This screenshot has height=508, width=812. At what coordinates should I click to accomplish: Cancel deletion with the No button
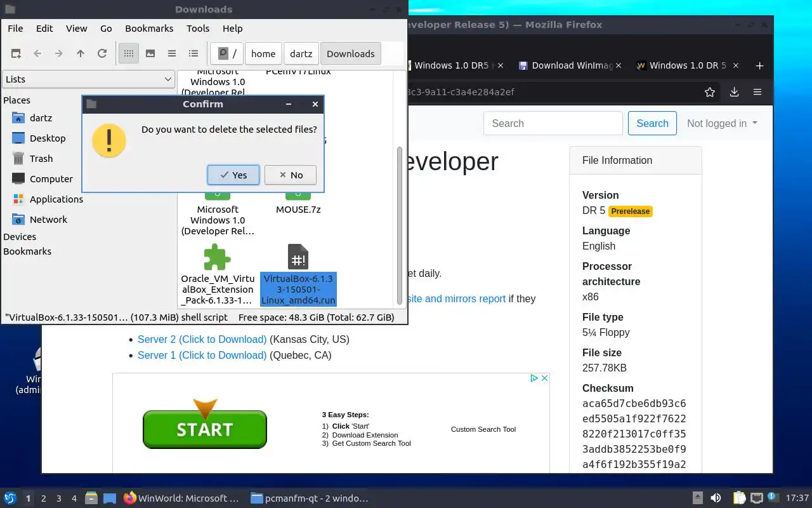(x=291, y=175)
